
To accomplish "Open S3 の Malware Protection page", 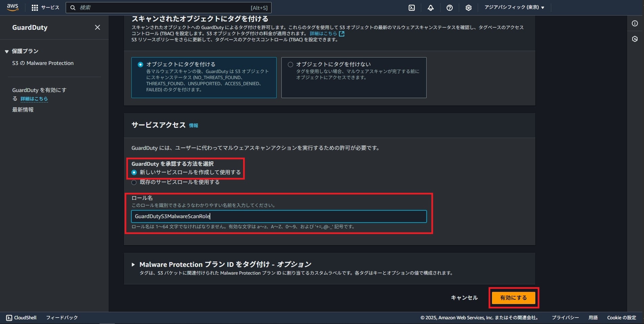I will 43,63.
